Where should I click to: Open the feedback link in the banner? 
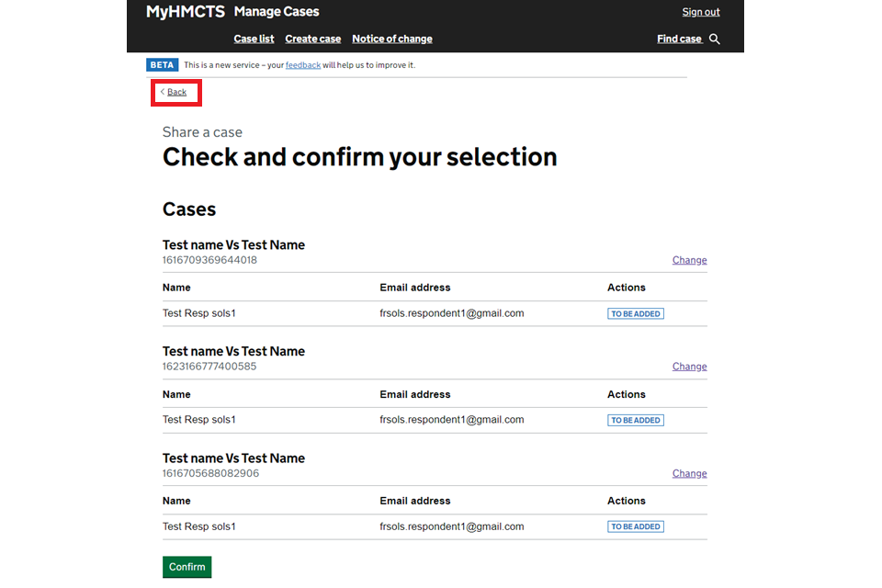click(x=303, y=65)
